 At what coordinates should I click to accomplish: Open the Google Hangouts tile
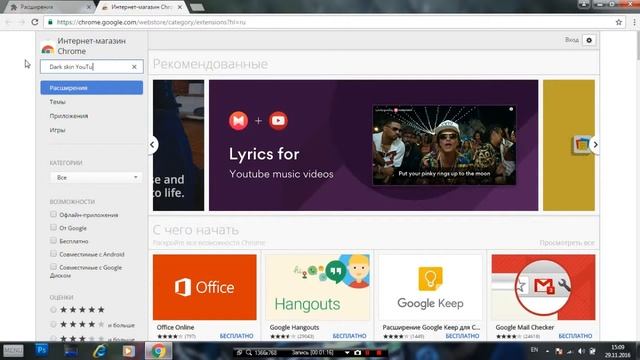(318, 287)
